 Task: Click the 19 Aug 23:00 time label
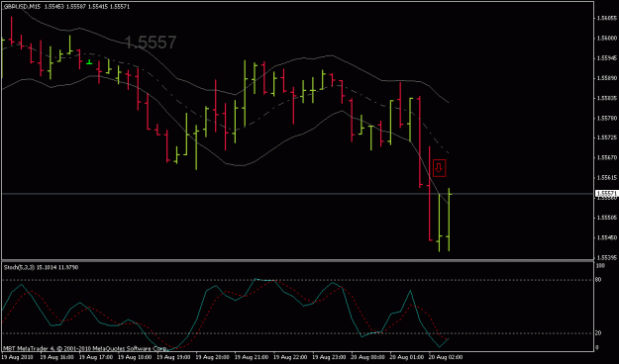click(329, 357)
